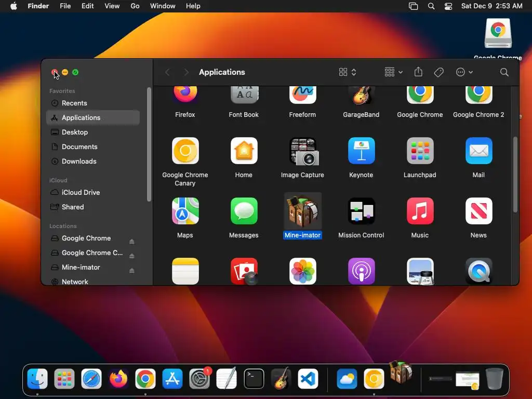
Task: Click the highlighted Mine-imator app icon
Action: pos(302,211)
